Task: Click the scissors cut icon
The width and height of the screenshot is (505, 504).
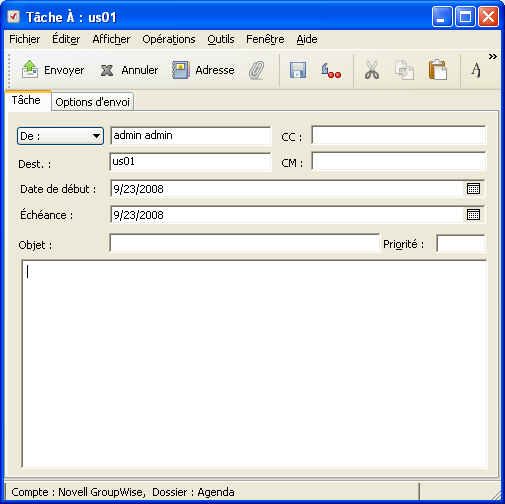Action: [x=372, y=70]
